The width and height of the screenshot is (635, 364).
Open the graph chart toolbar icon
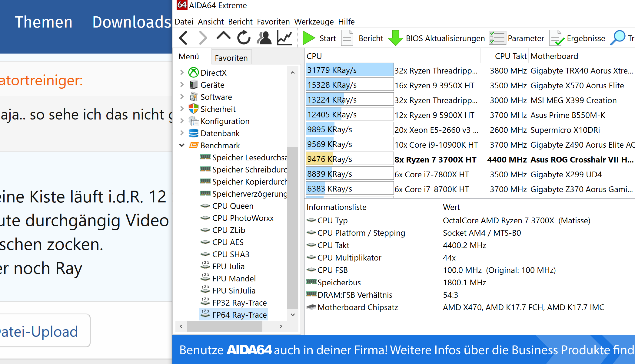point(284,38)
